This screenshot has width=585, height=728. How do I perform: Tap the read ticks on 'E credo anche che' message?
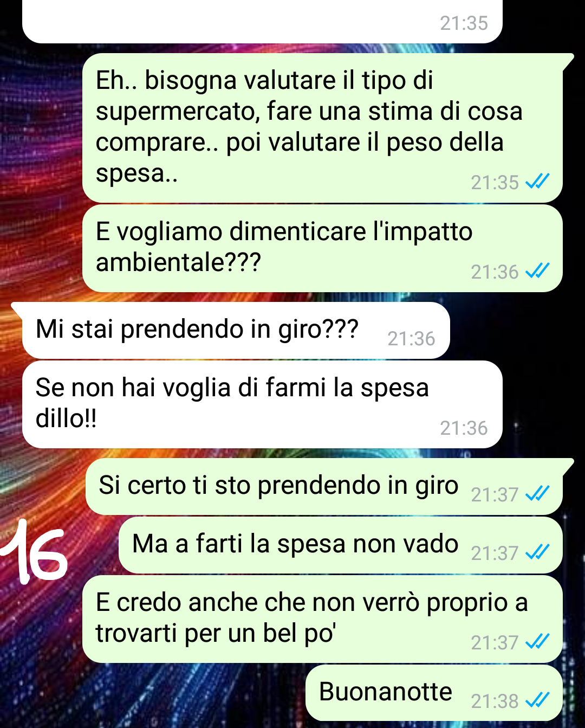pyautogui.click(x=538, y=642)
